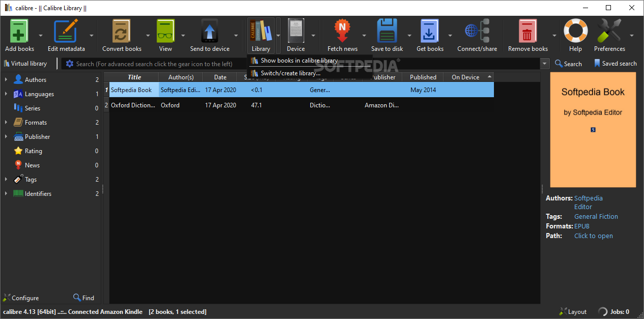The width and height of the screenshot is (644, 319).
Task: Click the search gear icon for advanced search
Action: click(x=70, y=64)
